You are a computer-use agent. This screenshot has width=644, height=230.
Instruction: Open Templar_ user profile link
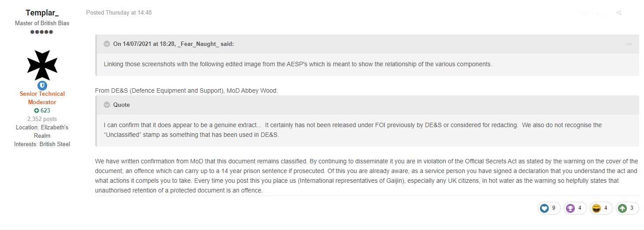click(x=42, y=13)
